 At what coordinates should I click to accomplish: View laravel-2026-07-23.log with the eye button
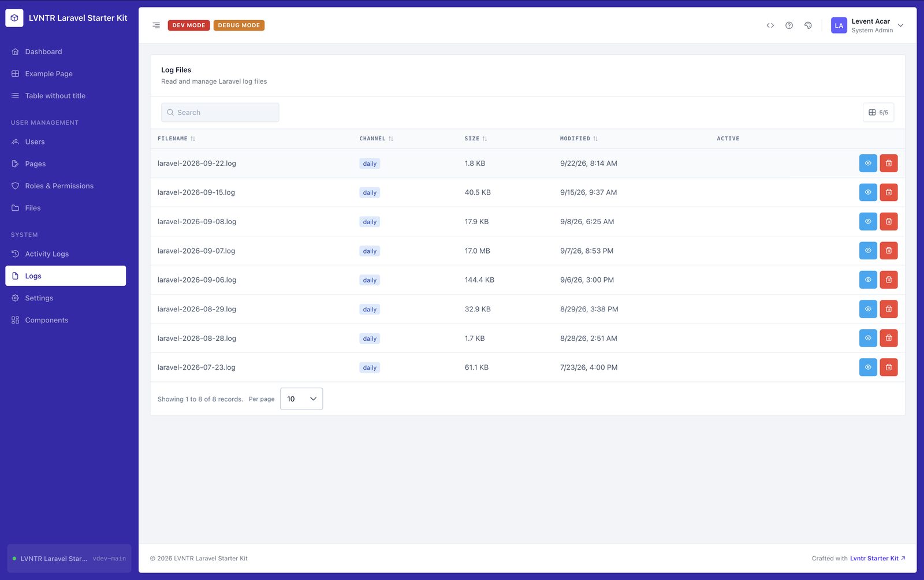click(868, 367)
